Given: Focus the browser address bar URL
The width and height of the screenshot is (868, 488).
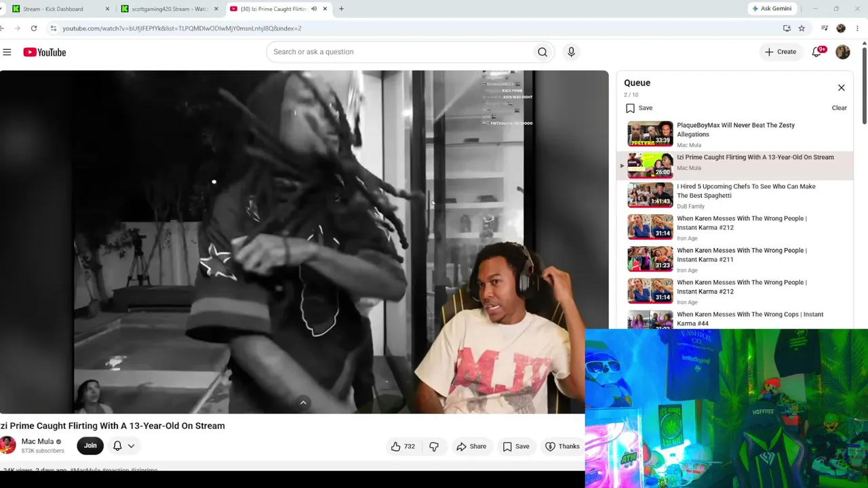Looking at the screenshot, I should coord(182,28).
